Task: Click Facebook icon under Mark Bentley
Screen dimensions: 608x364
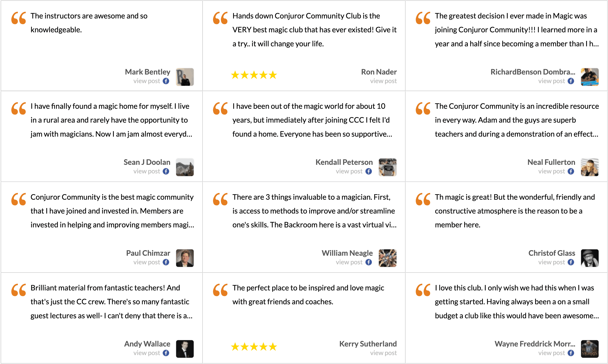Action: coord(166,81)
